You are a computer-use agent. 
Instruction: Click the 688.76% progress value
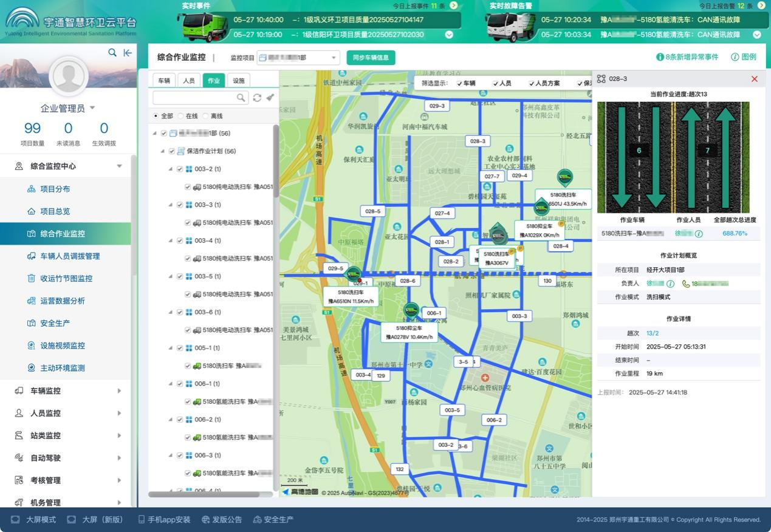tap(735, 233)
